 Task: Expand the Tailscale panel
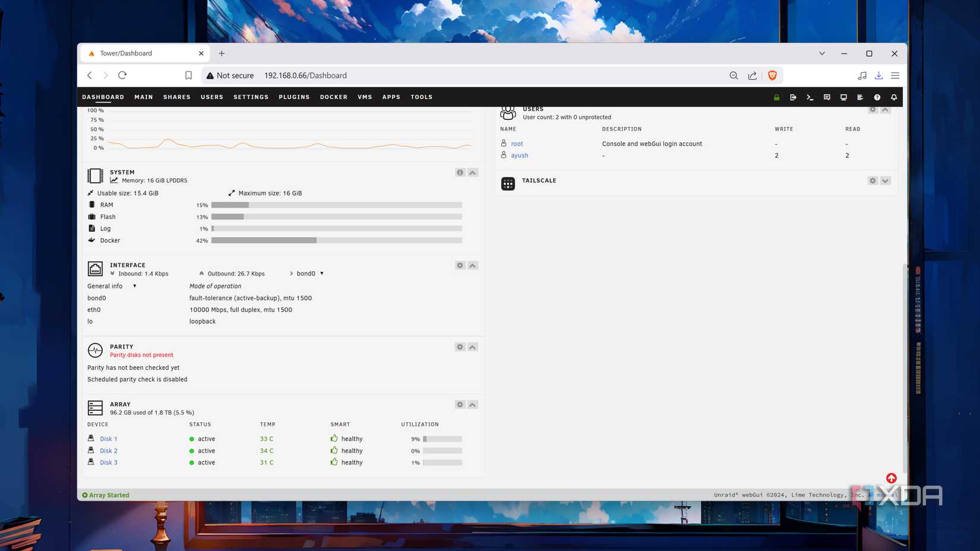tap(885, 180)
